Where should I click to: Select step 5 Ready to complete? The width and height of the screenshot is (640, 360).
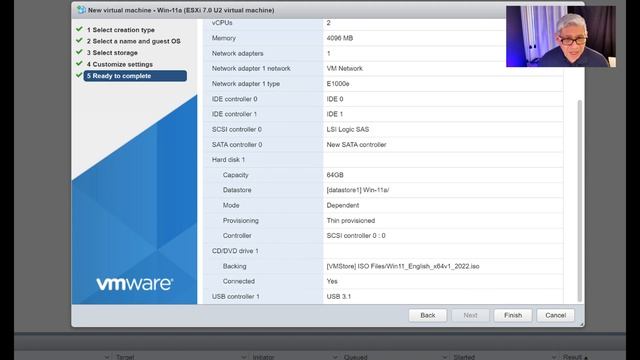pos(135,76)
